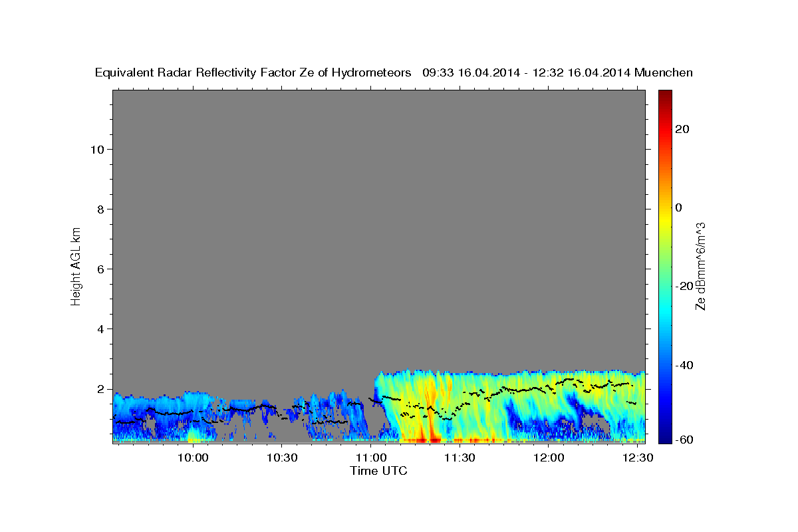
Task: Click the end time '12:32 16.04.2014' in title
Action: [x=584, y=72]
